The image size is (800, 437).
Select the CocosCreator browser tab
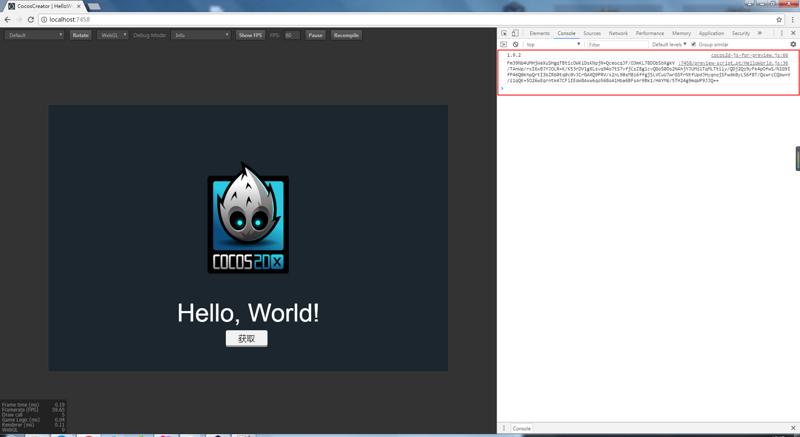[43, 6]
